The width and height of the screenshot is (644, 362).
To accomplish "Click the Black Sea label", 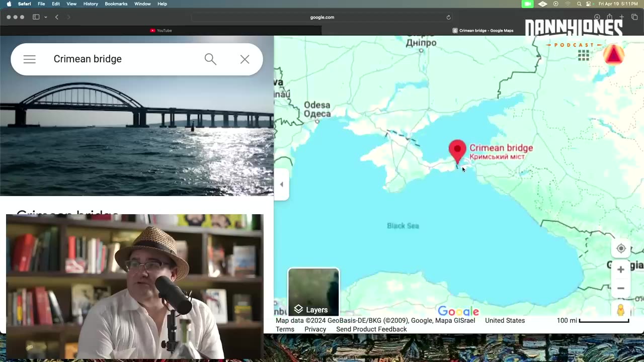I will tap(403, 226).
